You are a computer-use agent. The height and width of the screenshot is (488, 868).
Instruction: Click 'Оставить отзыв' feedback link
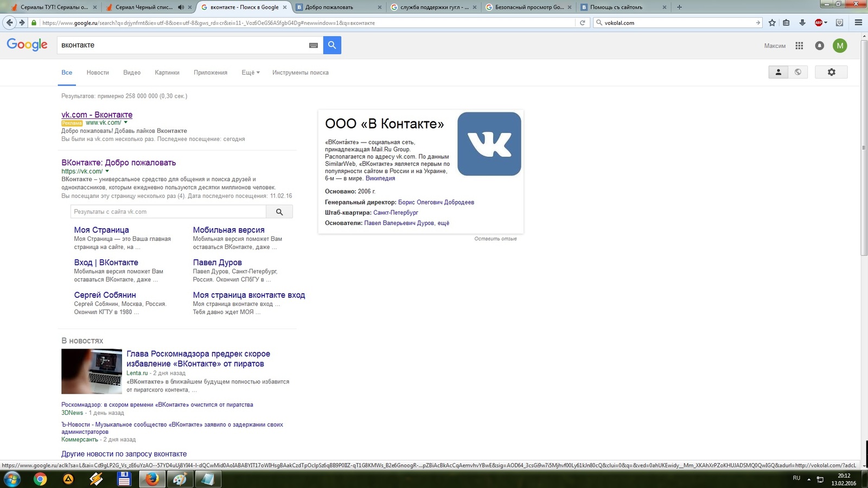coord(495,239)
